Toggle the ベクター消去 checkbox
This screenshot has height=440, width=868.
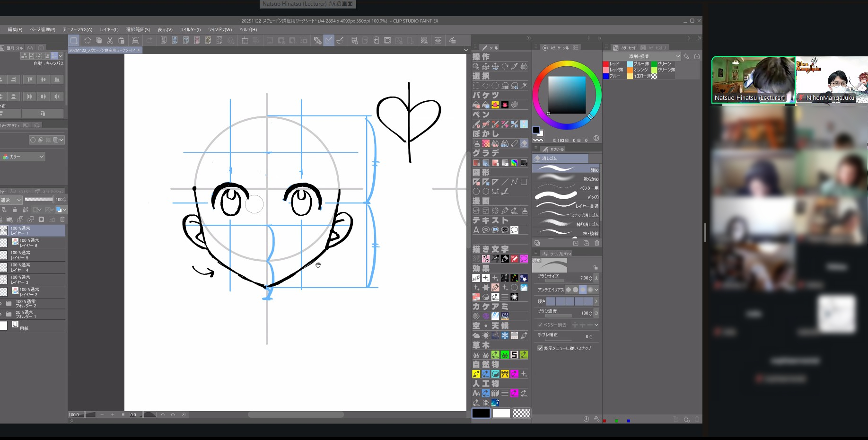[540, 325]
